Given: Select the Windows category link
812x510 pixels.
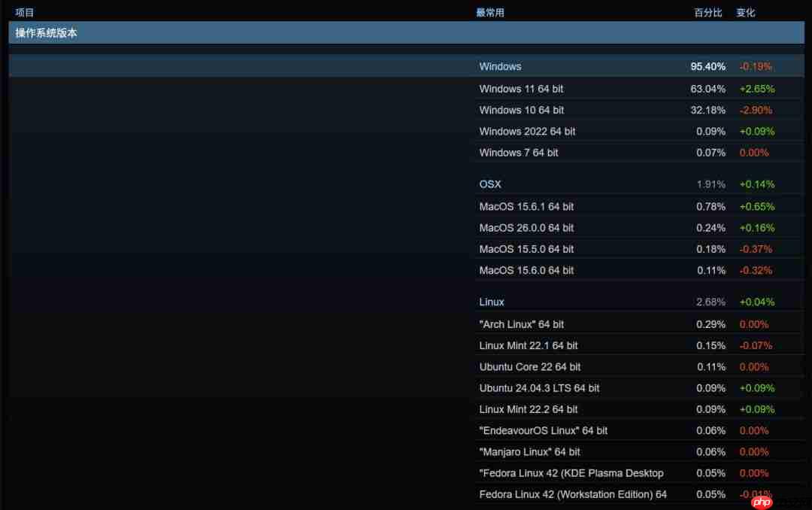Looking at the screenshot, I should (500, 67).
